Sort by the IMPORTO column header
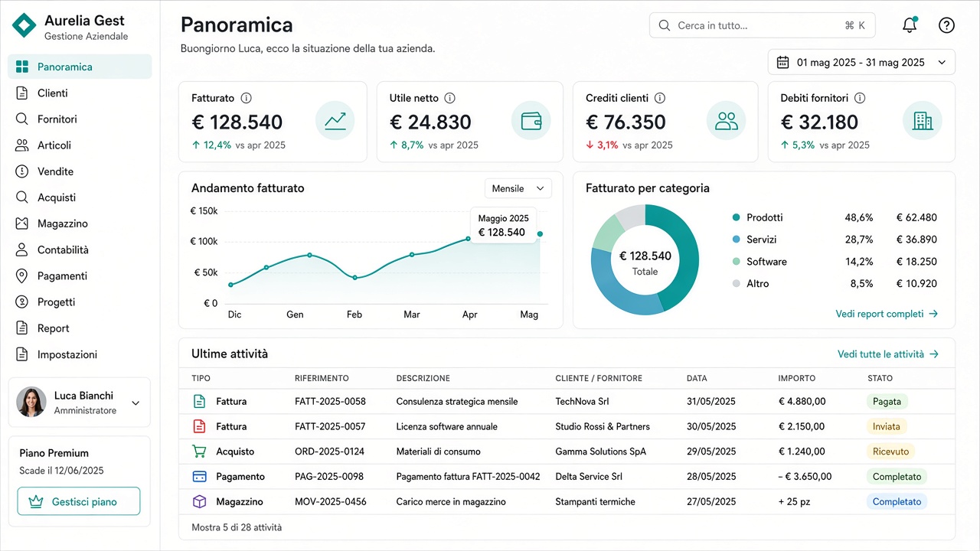 [x=797, y=378]
